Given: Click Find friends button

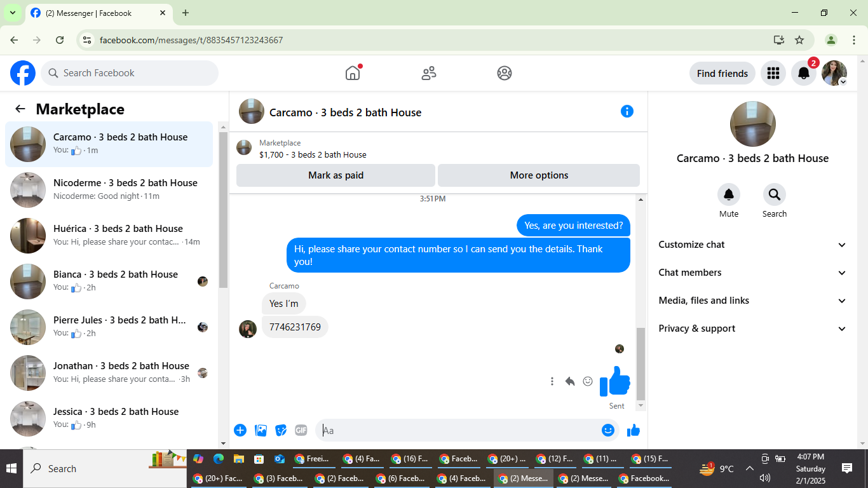Looking at the screenshot, I should click(x=722, y=73).
